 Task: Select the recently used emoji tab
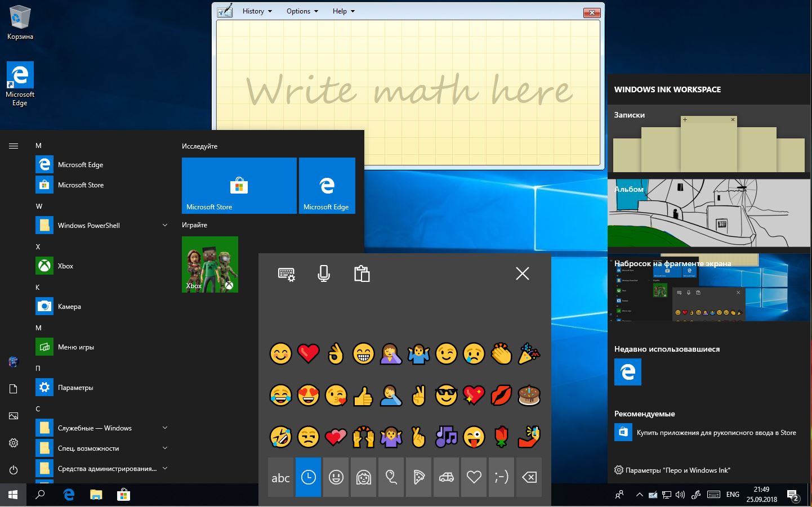coord(308,477)
